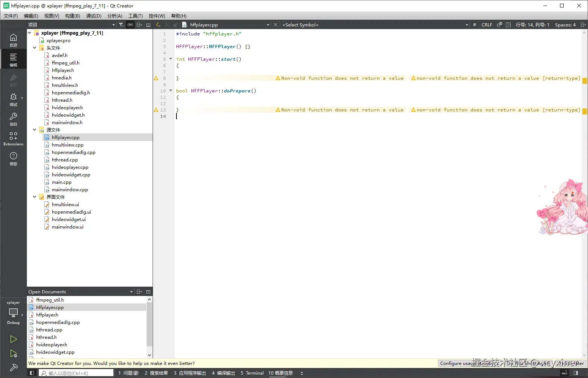The image size is (588, 378).
Task: Open the Welcome (欢迎) mode
Action: [13, 40]
